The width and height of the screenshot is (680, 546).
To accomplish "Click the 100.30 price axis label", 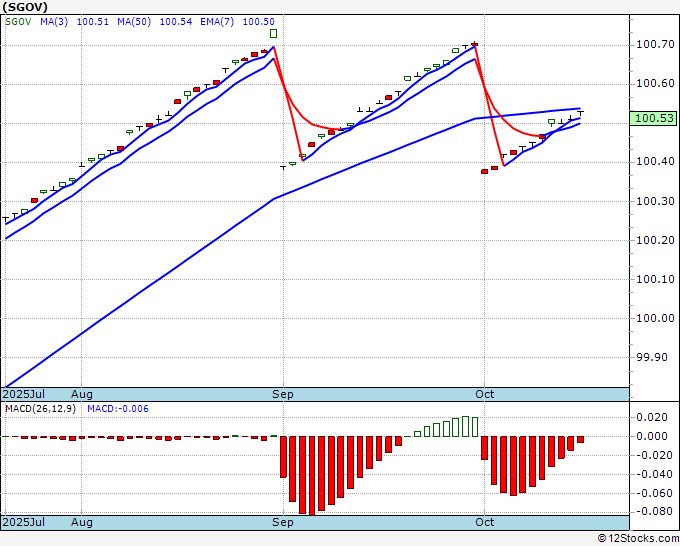I will (x=655, y=201).
